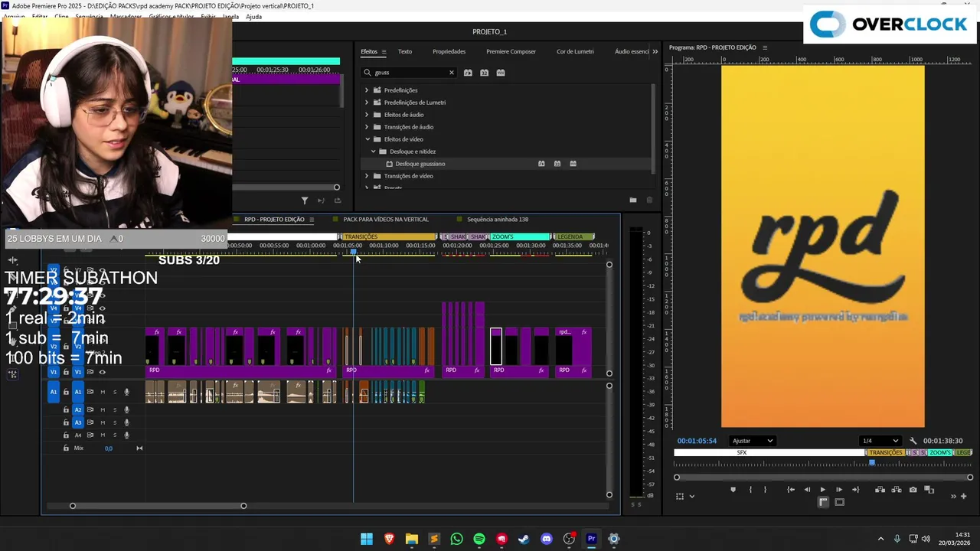The image size is (980, 551).
Task: Add a marker in Program monitor
Action: pos(733,490)
